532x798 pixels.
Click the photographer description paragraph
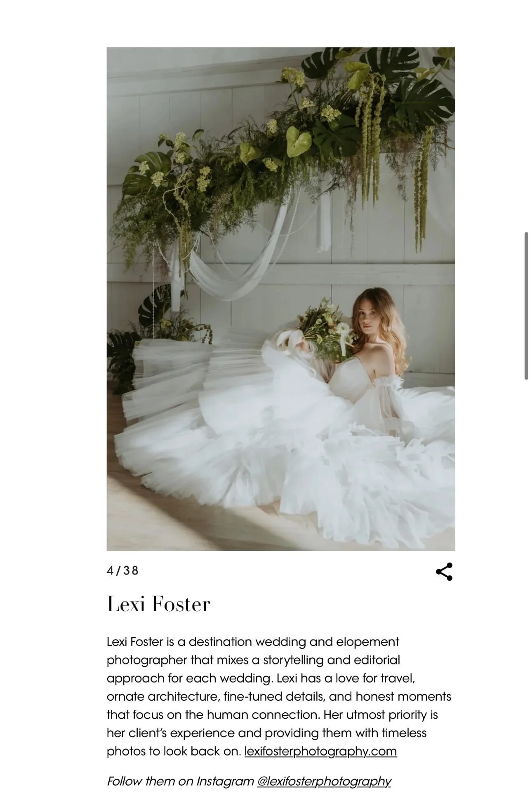point(279,696)
